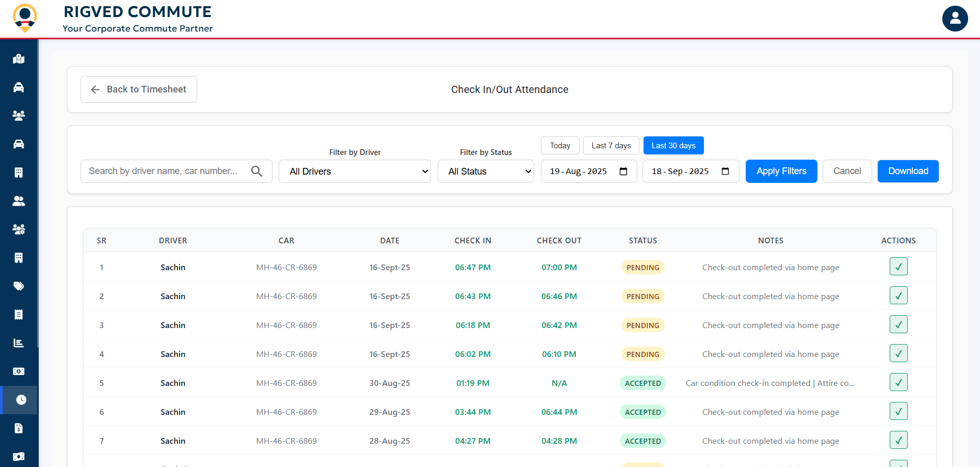Open the analytics chart icon in sidebar
The image size is (980, 467).
click(19, 343)
